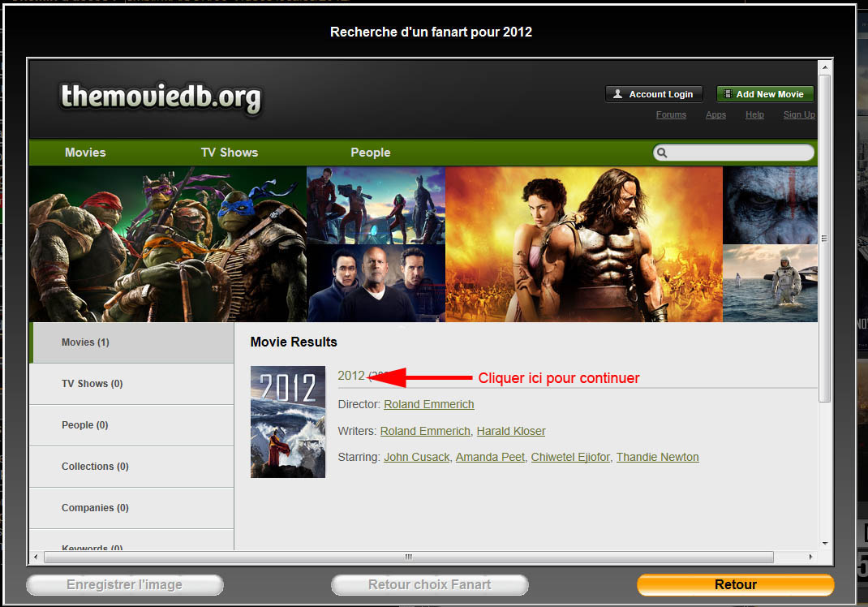Click the vertical scrollbar down arrow
This screenshot has height=607, width=868.
(825, 544)
